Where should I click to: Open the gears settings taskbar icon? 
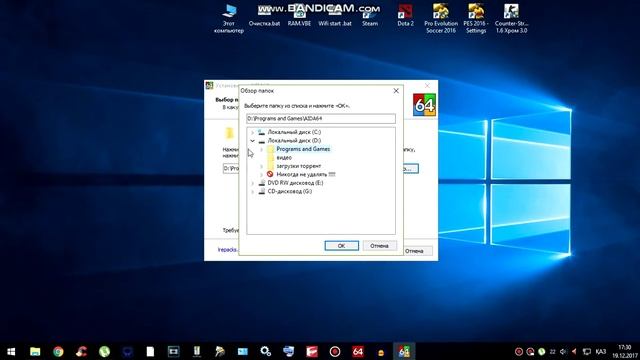[x=266, y=351]
